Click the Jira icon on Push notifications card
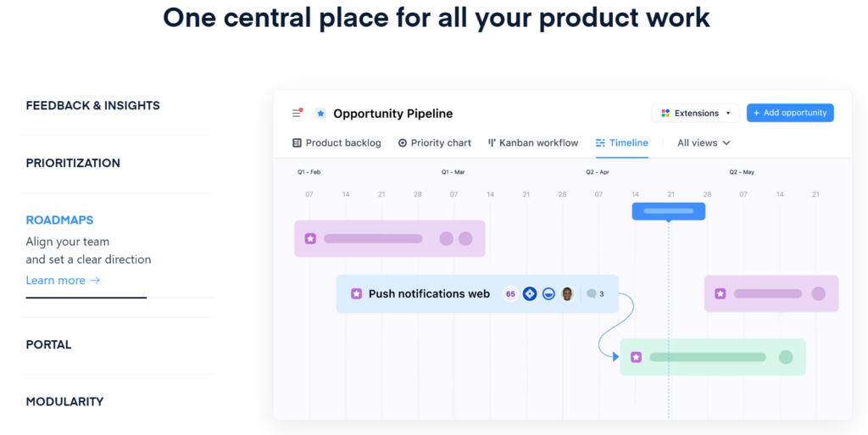This screenshot has width=868, height=435. [x=530, y=294]
